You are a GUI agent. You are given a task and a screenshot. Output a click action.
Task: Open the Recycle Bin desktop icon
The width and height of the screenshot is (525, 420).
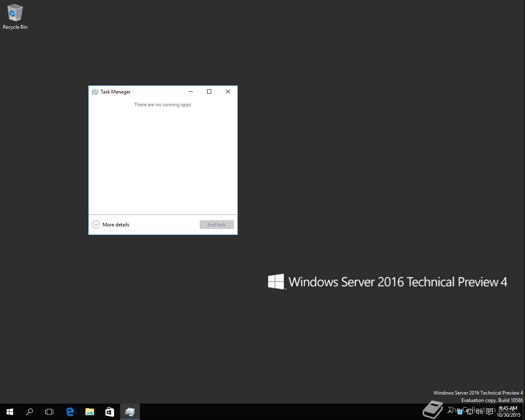[15, 17]
